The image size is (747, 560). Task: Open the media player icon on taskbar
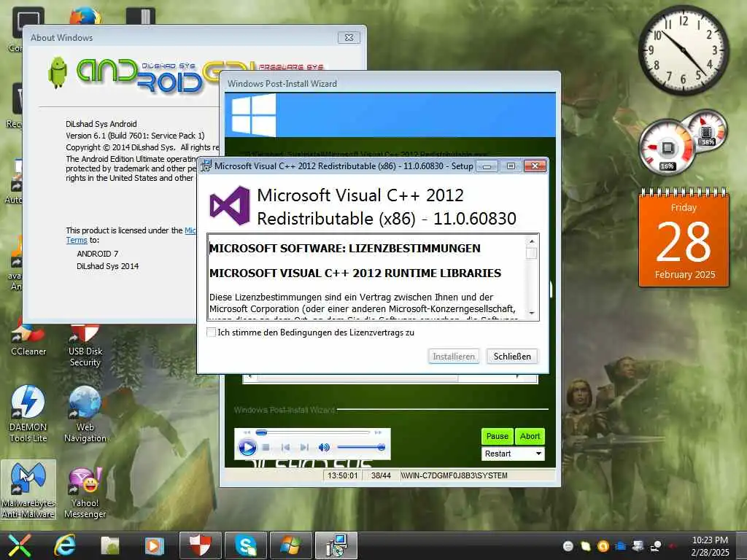154,545
